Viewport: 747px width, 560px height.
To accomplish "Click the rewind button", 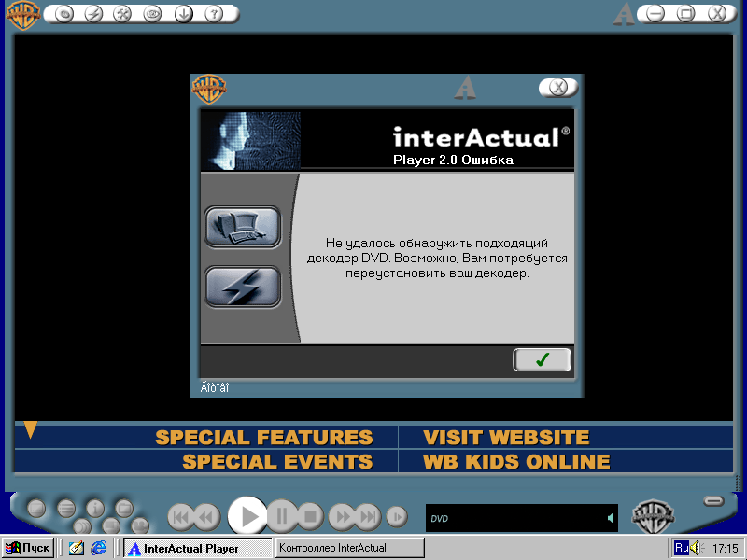I will [207, 517].
